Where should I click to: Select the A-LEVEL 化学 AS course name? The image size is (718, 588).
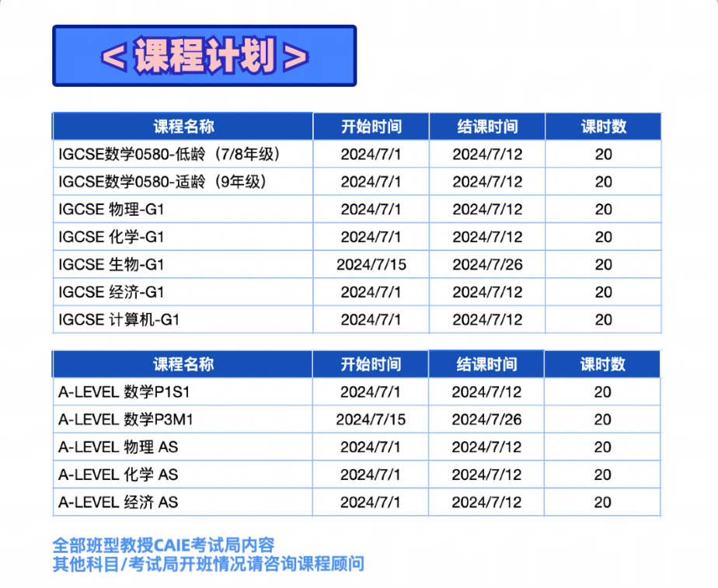[x=118, y=475]
